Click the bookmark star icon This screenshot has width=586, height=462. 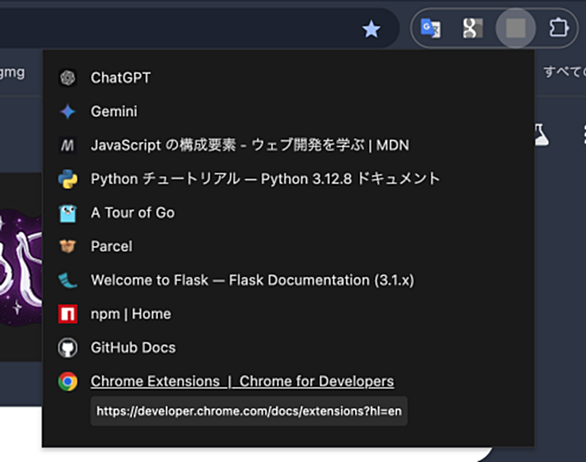point(371,29)
